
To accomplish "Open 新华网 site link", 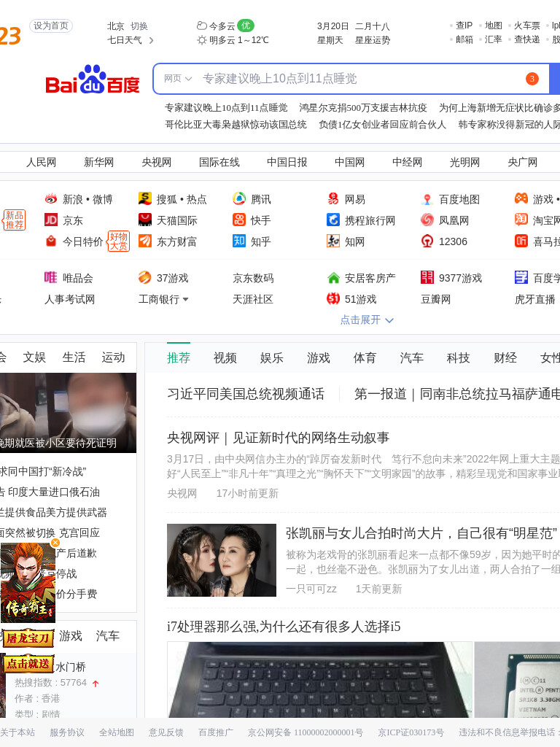I will (98, 163).
